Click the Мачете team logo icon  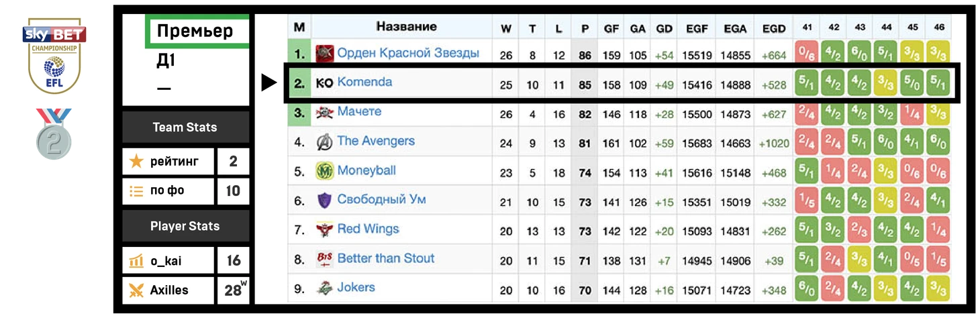coord(325,112)
